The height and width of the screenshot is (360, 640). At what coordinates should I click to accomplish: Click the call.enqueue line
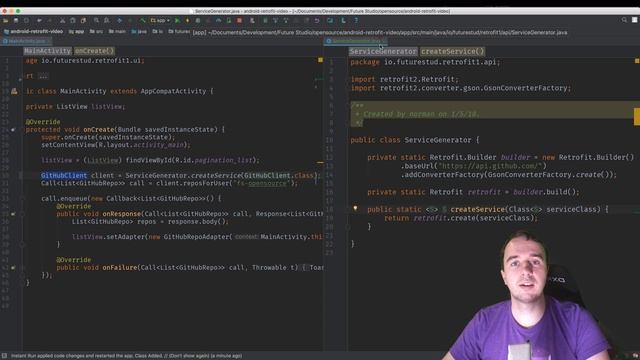click(x=131, y=199)
